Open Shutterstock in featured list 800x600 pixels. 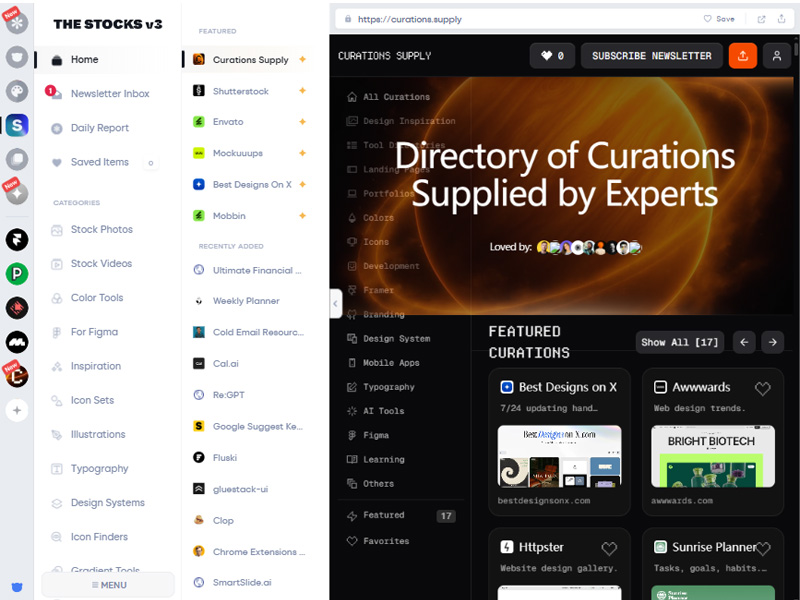pyautogui.click(x=240, y=91)
